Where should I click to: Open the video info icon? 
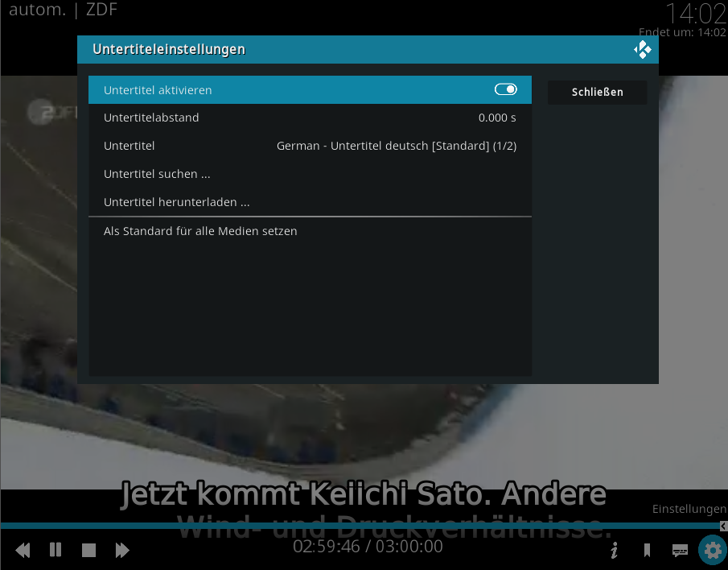[615, 551]
